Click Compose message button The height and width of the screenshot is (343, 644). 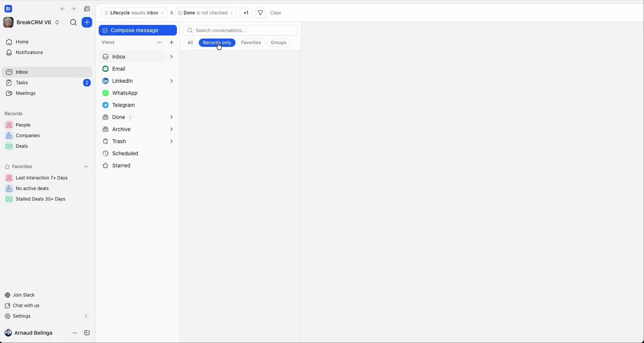[138, 30]
